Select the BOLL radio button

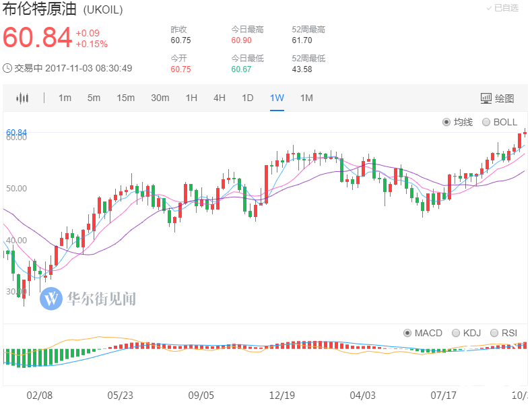click(486, 122)
